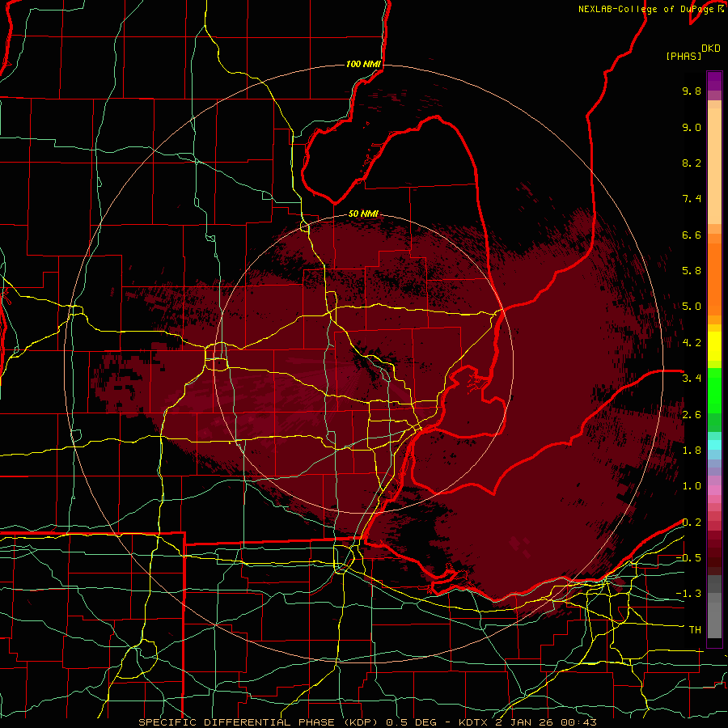Click the [PHAS] legend heading
This screenshot has width=728, height=728.
click(684, 57)
